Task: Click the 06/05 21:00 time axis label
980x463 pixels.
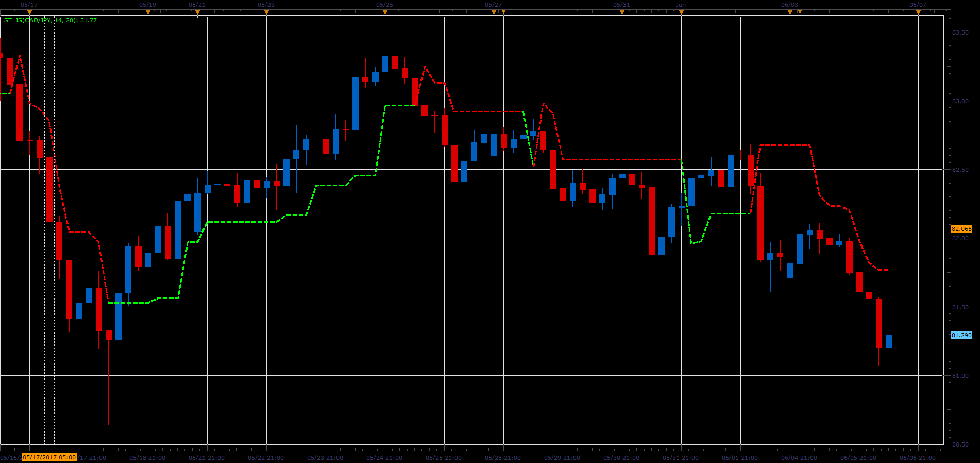Action: (858, 458)
